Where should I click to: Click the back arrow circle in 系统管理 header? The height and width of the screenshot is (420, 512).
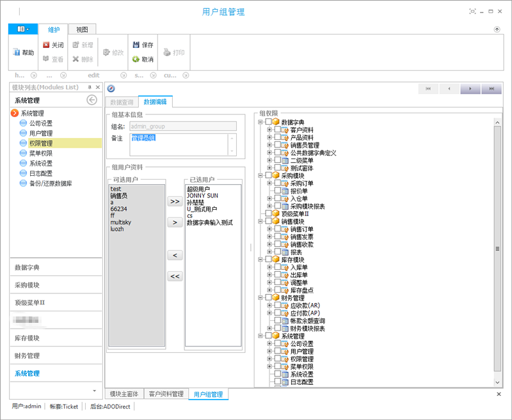(x=92, y=100)
